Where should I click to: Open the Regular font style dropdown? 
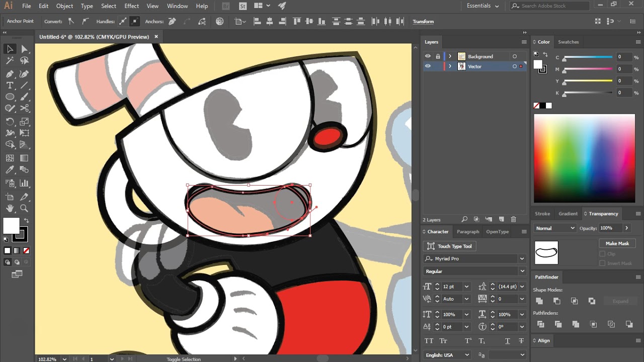click(x=522, y=271)
